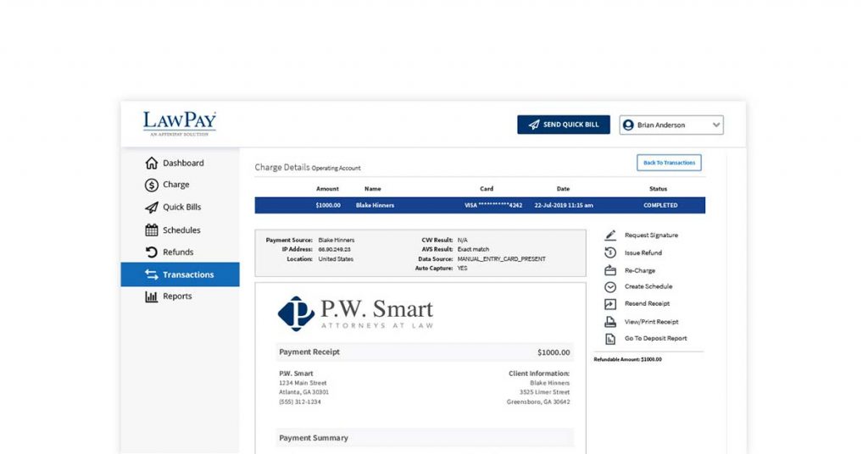The image size is (868, 454).
Task: Click the Dashboard house icon
Action: [151, 163]
